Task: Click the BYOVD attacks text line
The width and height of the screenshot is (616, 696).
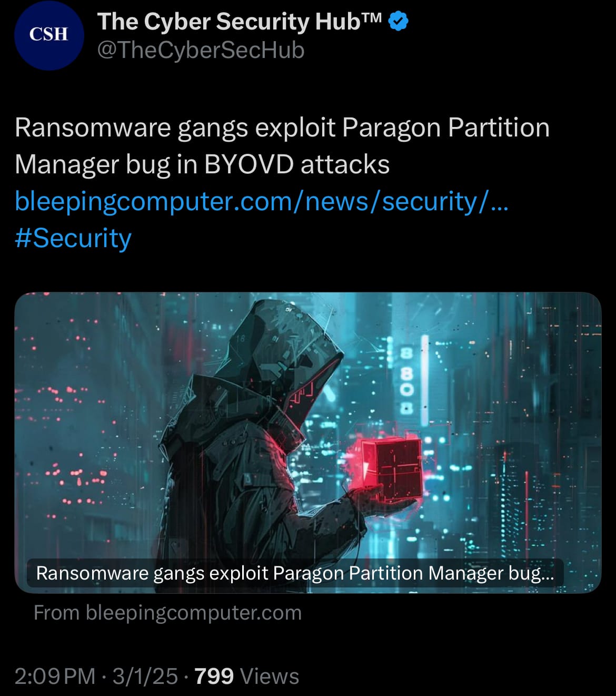Action: pyautogui.click(x=202, y=164)
